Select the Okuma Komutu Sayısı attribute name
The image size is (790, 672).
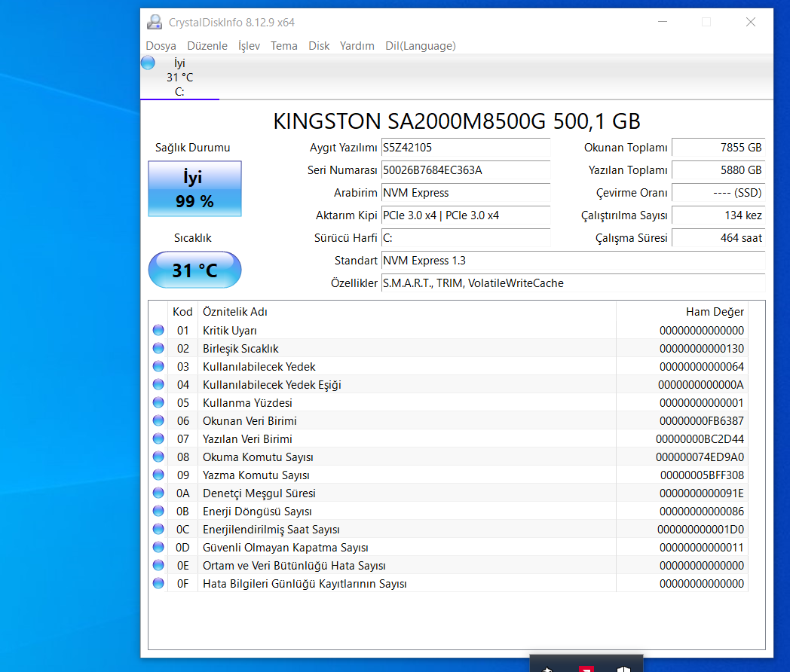[x=258, y=457]
